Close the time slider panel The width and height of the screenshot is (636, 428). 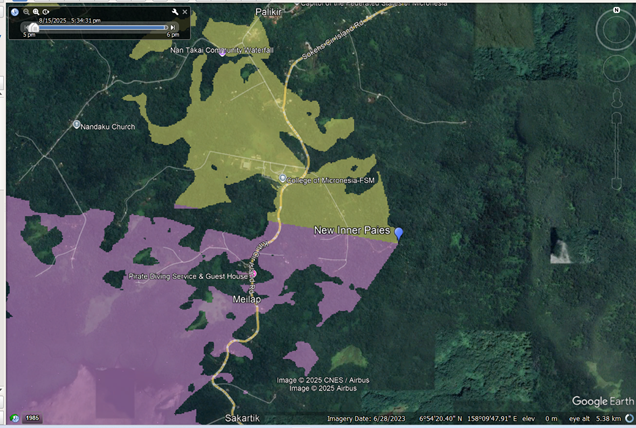(x=187, y=12)
